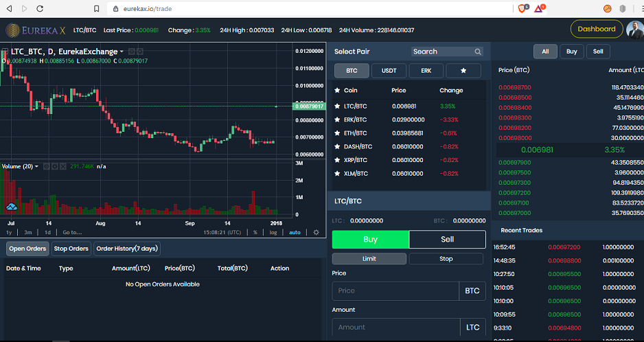This screenshot has width=644, height=342.
Task: Open the Dashboard
Action: click(597, 29)
